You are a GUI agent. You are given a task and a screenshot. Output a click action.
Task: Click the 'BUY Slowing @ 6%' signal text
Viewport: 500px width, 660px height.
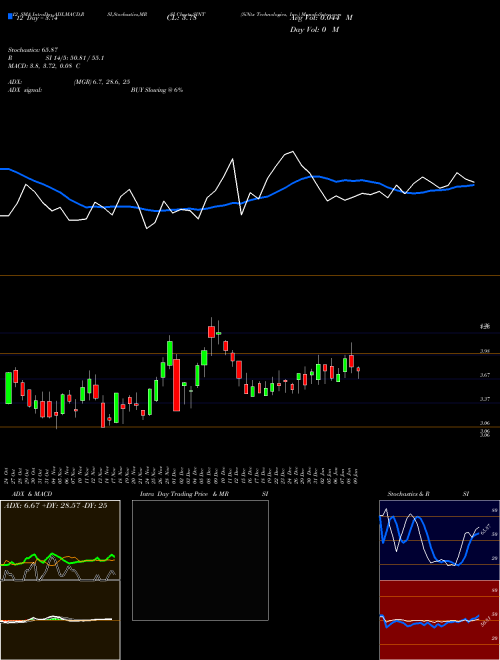pyautogui.click(x=157, y=90)
